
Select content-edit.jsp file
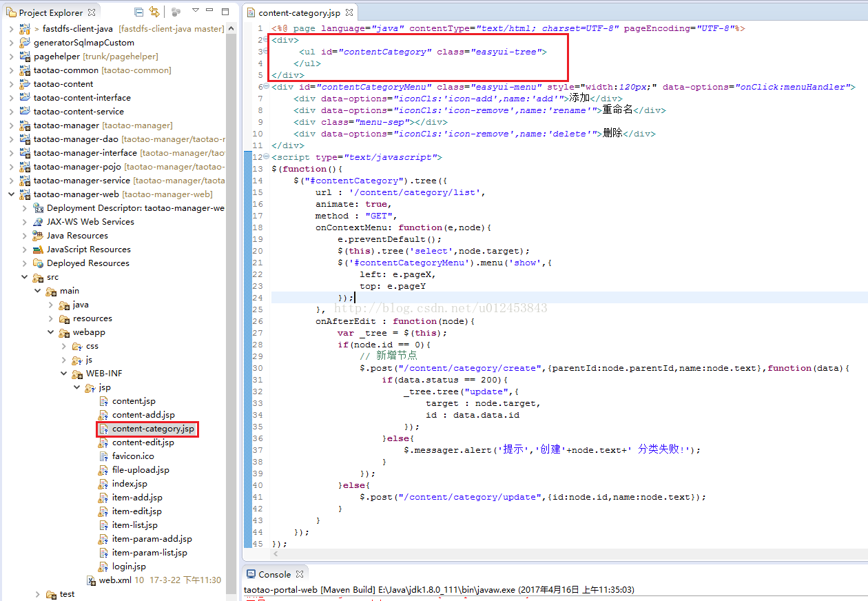[x=143, y=442]
